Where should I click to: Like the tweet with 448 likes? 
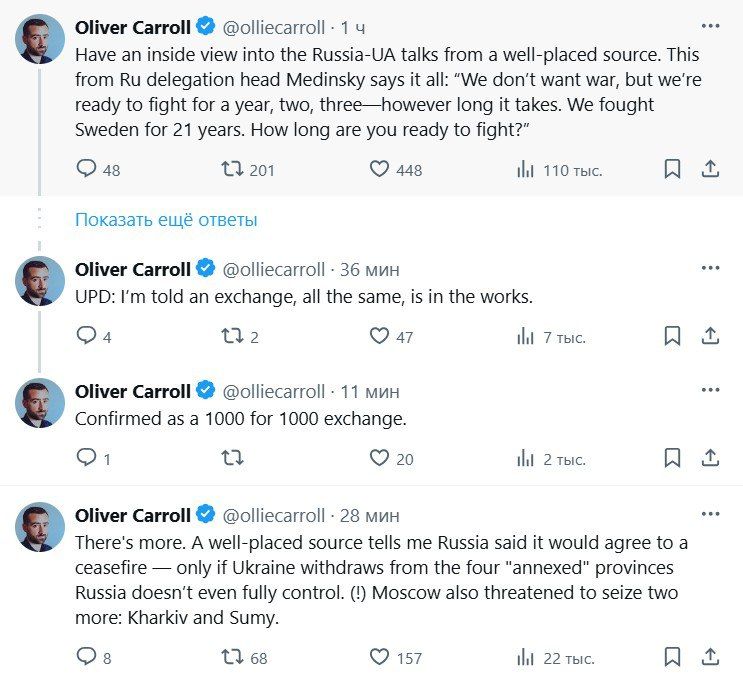tap(380, 170)
